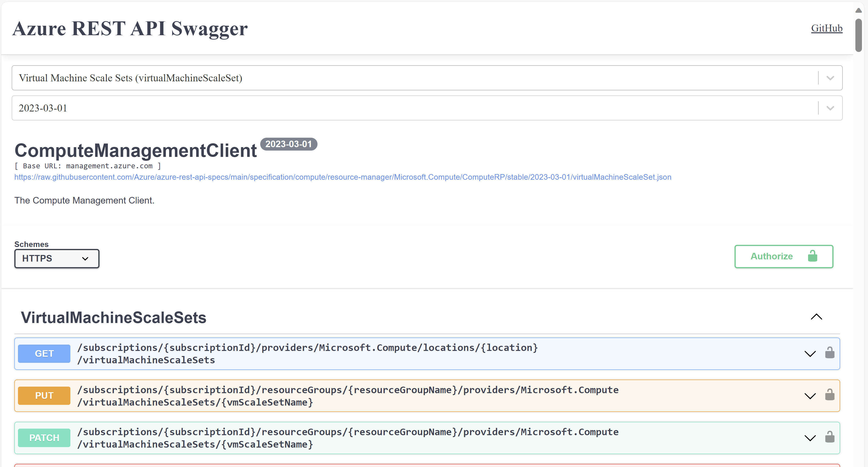Screen dimensions: 868x467
Task: Expand the PUT vmScaleSetName operation chevron
Action: coord(810,396)
